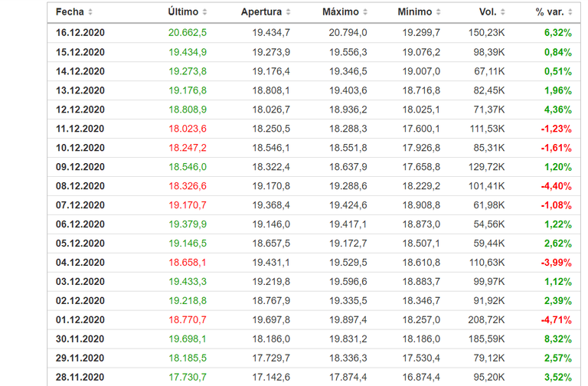The height and width of the screenshot is (386, 588).
Task: Select minimum value 16.874,4
Action: pyautogui.click(x=421, y=378)
